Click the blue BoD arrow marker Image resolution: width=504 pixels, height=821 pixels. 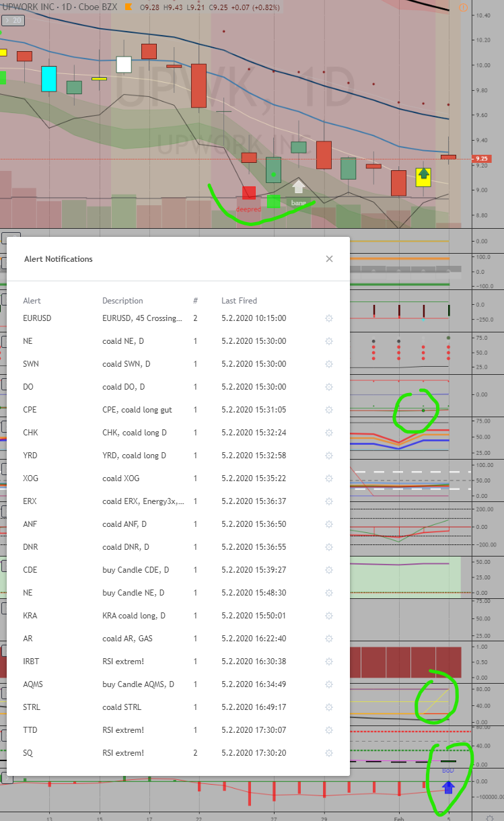click(448, 786)
